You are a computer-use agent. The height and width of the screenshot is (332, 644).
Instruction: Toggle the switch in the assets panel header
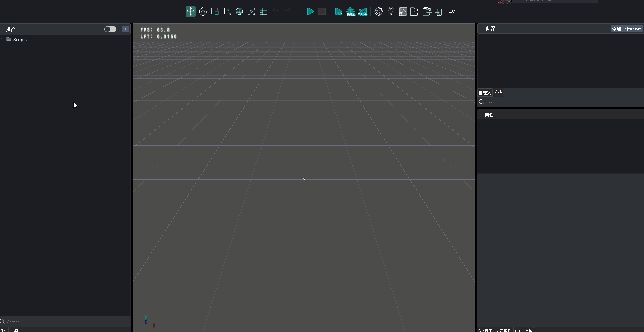pos(110,29)
